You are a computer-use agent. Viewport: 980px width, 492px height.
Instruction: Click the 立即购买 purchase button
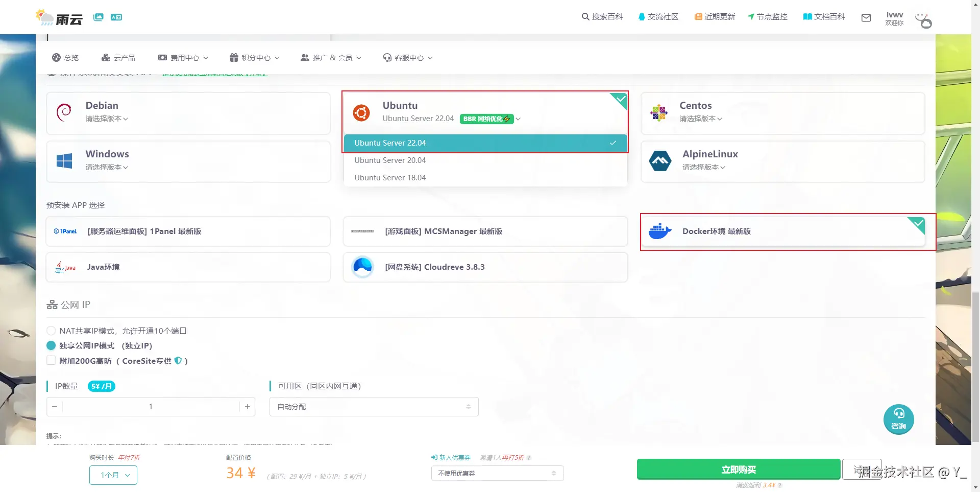739,470
